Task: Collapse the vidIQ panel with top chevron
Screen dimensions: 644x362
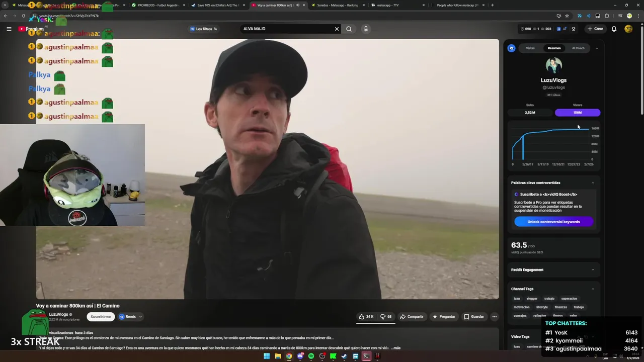Action: tap(597, 48)
